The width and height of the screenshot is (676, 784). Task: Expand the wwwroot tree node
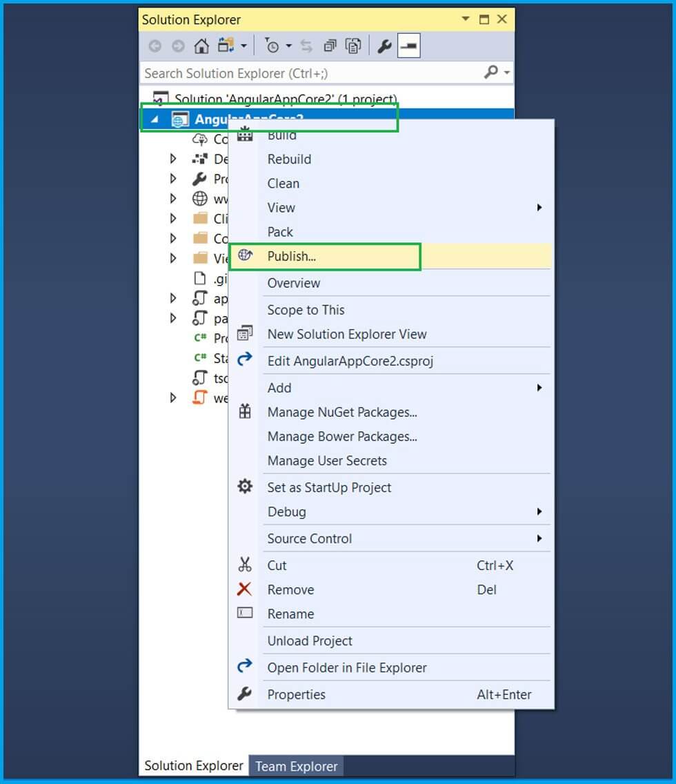[173, 198]
